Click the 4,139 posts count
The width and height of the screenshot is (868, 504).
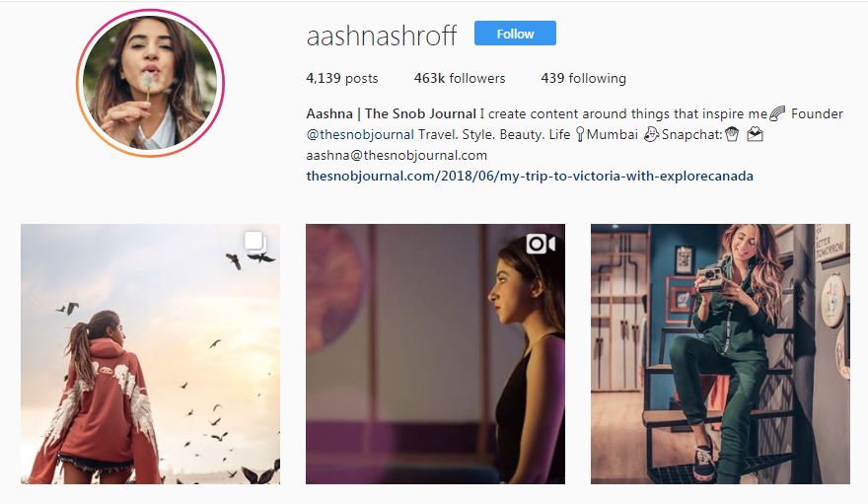[342, 79]
